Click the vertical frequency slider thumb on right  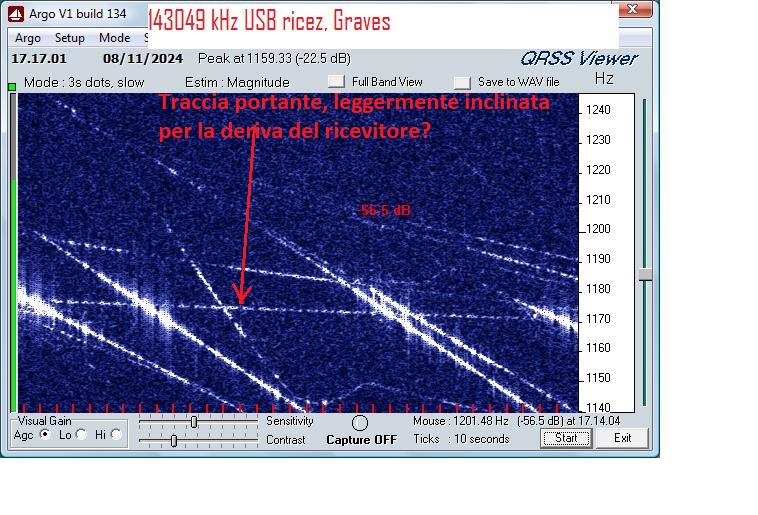click(645, 275)
